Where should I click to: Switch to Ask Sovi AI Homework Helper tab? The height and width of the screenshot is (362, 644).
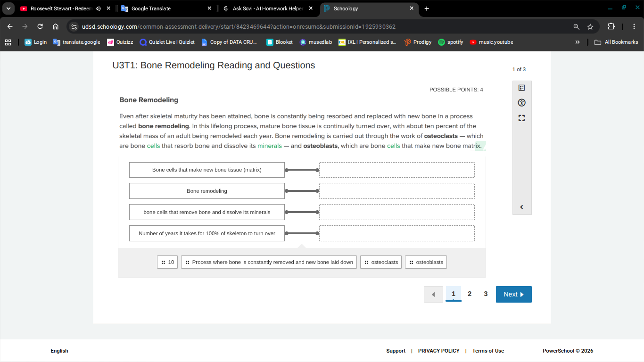coord(267,8)
